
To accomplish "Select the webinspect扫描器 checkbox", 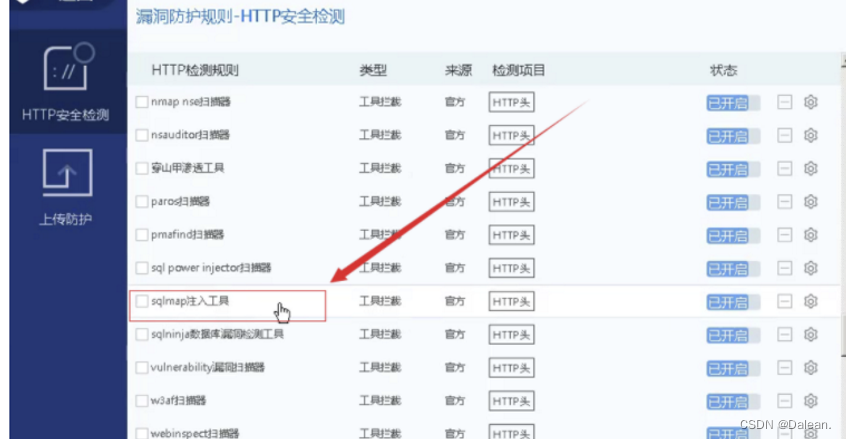I will click(x=142, y=432).
